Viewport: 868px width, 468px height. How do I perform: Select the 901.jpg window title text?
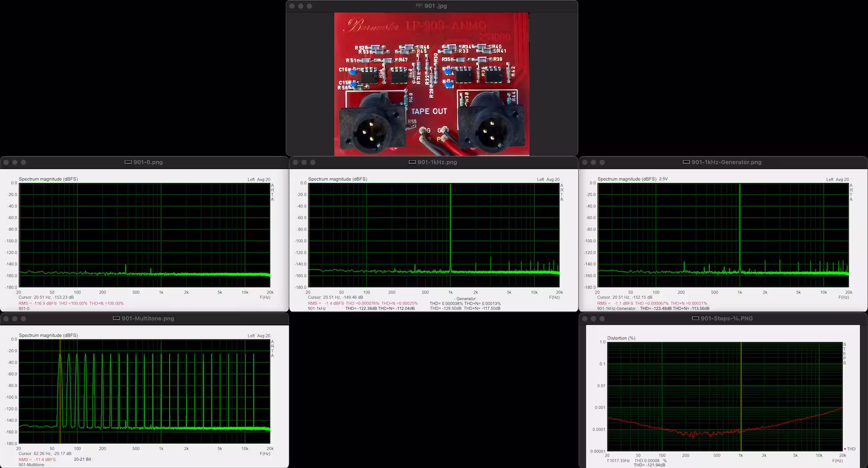(x=436, y=6)
